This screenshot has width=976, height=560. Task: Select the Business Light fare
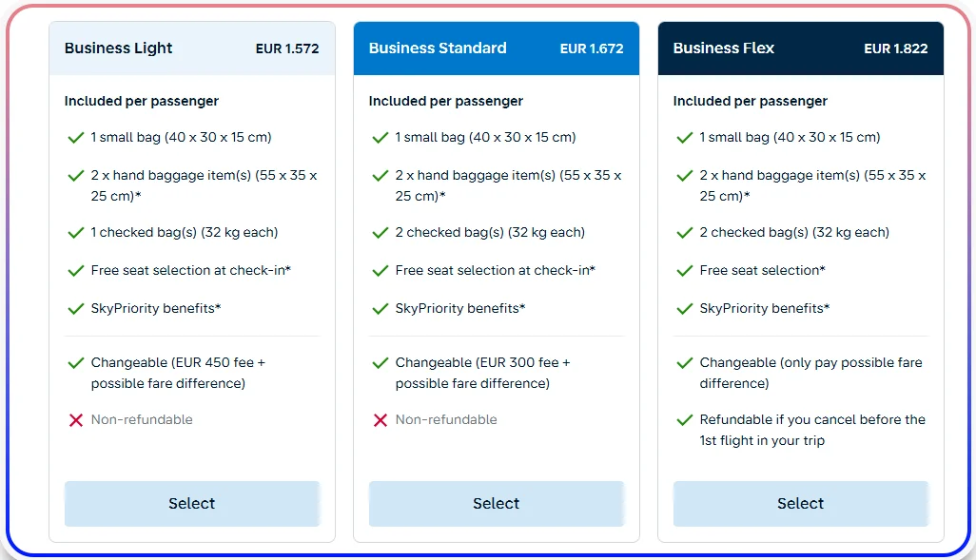click(191, 503)
